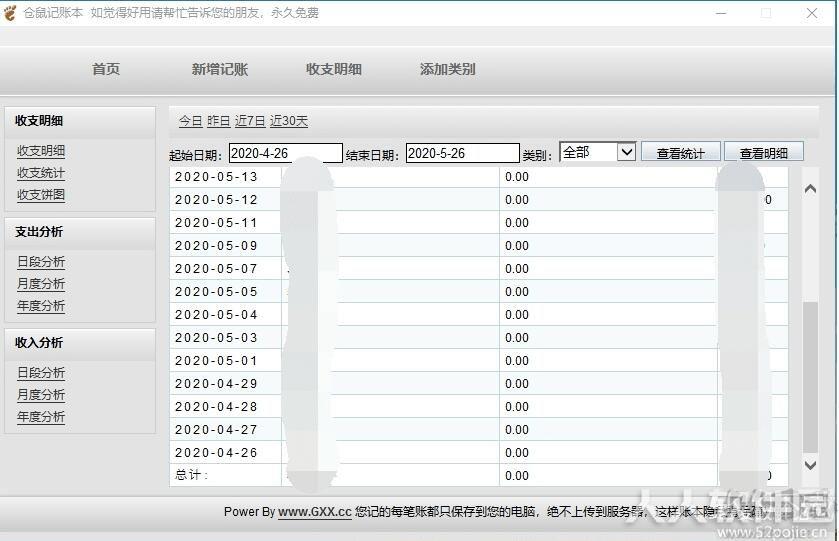Select the 2020-05-07 row date
Viewport: 839px width, 541px height.
(216, 269)
